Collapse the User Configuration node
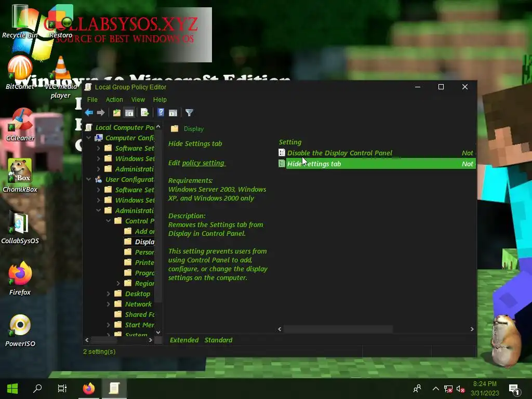532x399 pixels. [88, 179]
